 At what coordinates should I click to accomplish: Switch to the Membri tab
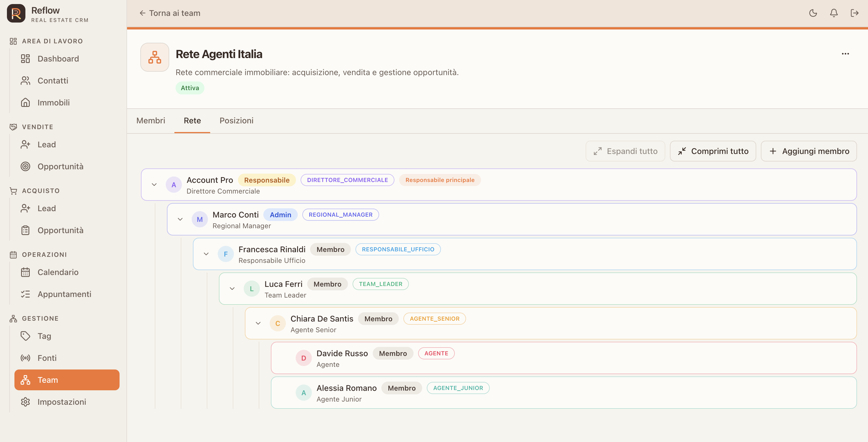(151, 121)
